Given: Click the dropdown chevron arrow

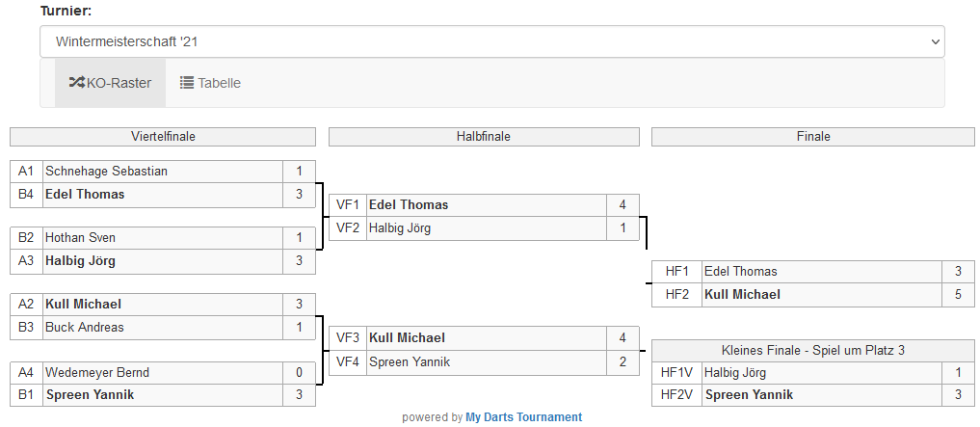Looking at the screenshot, I should point(933,41).
